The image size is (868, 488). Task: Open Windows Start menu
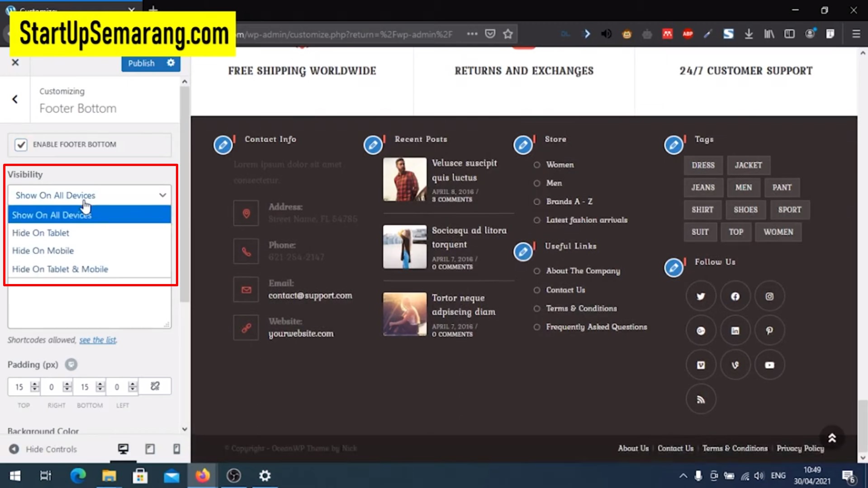[x=15, y=476]
